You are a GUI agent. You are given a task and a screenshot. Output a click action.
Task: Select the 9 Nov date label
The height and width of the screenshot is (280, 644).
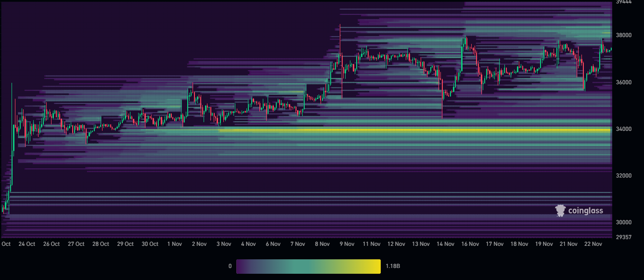(x=347, y=244)
